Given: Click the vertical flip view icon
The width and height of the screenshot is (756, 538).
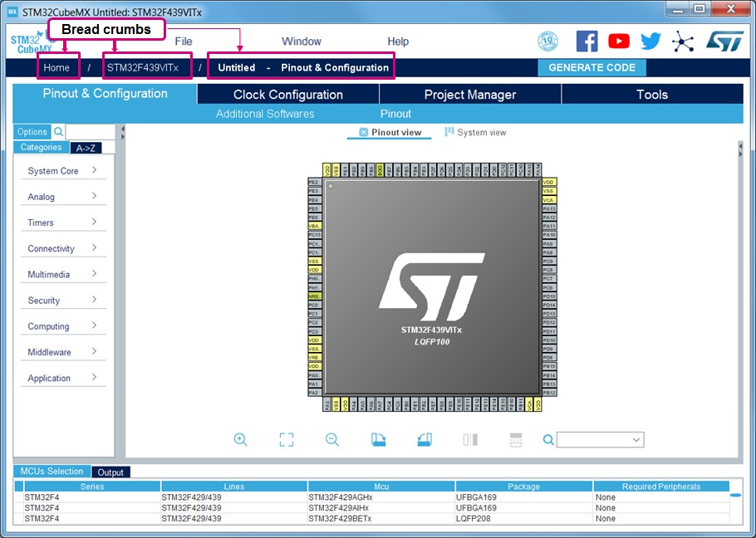Looking at the screenshot, I should point(470,439).
